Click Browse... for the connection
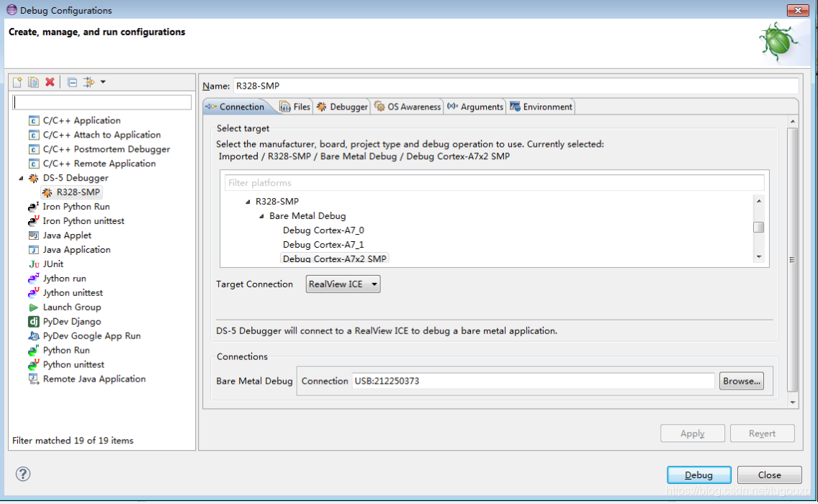Image resolution: width=818 pixels, height=504 pixels. pos(742,381)
